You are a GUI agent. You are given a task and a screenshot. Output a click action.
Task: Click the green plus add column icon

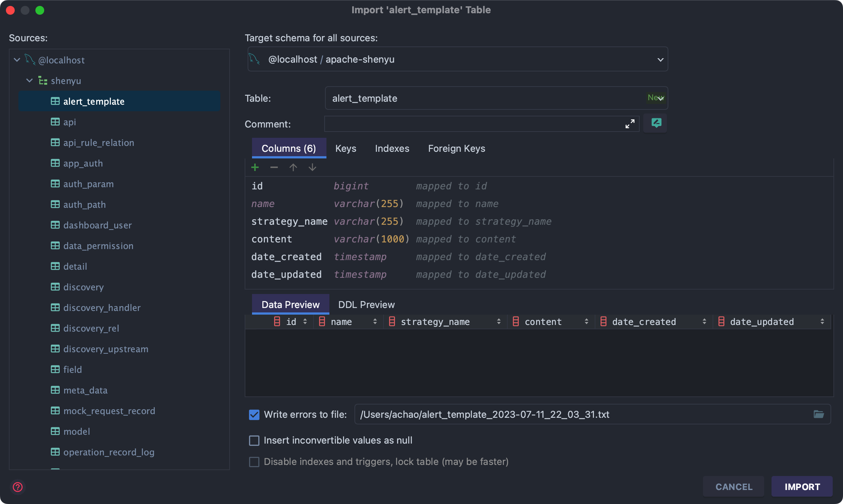(x=255, y=168)
